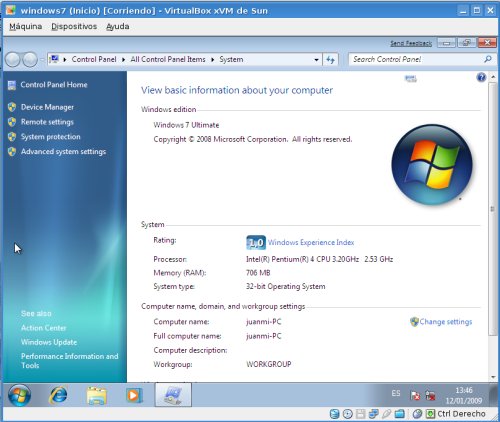Click the Ctrl Derecho host key label
Viewport: 500px width, 422px height.
coord(461,414)
